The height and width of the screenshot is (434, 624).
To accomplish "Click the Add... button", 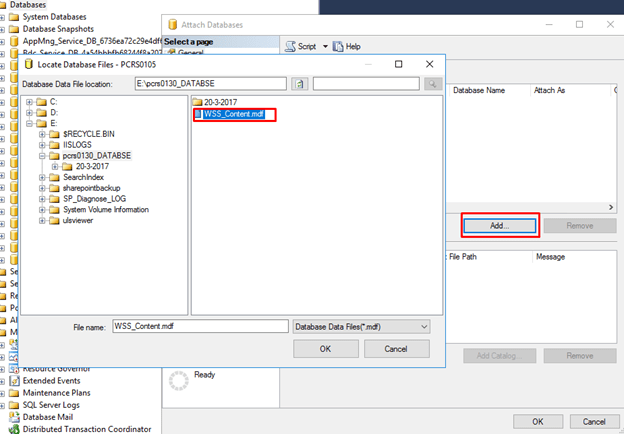I will [499, 226].
